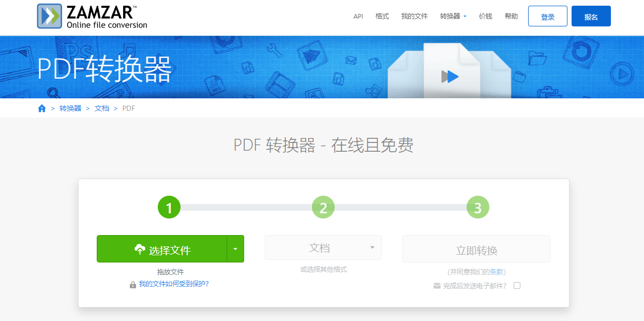Open 我的文件如何受到保护? link
Screen dimensions: 644x321
(174, 284)
